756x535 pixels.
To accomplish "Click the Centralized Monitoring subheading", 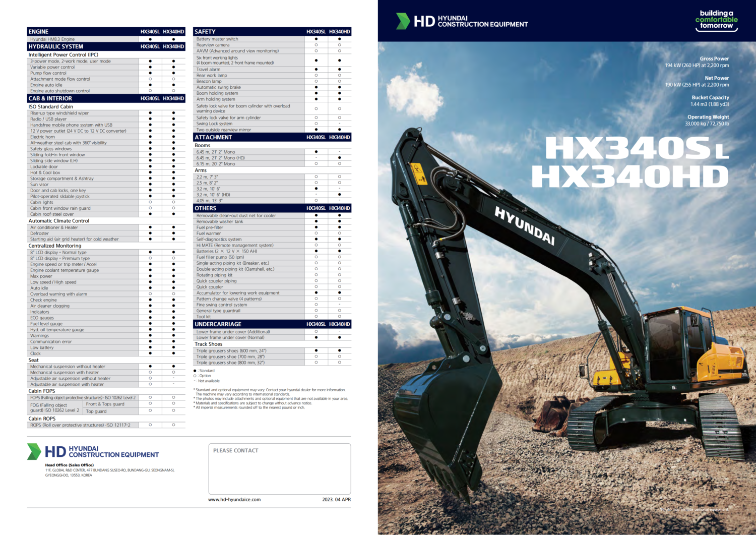I will (55, 246).
